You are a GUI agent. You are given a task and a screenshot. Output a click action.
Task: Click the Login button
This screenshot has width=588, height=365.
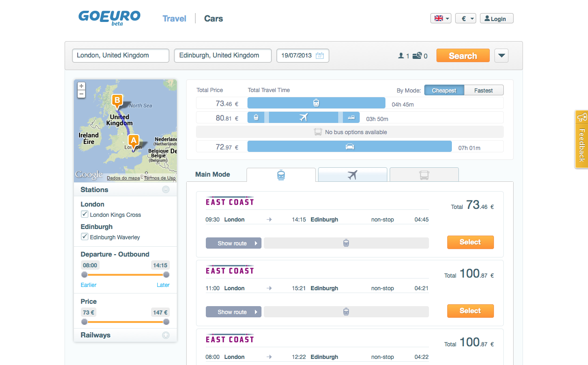click(x=497, y=18)
